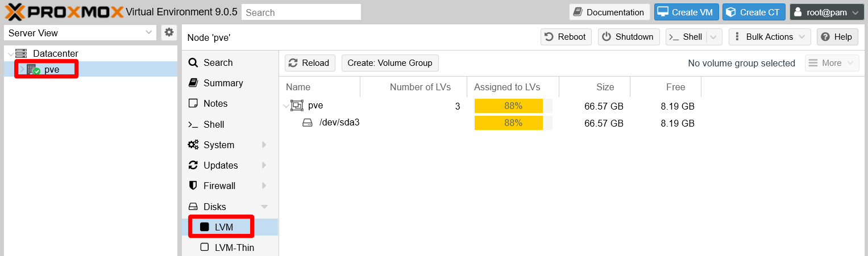
Task: Click the Create CT button
Action: [754, 12]
